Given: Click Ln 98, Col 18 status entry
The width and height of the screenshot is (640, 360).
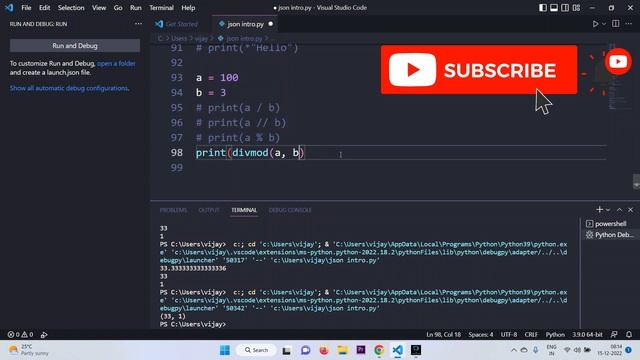Looking at the screenshot, I should [443, 335].
